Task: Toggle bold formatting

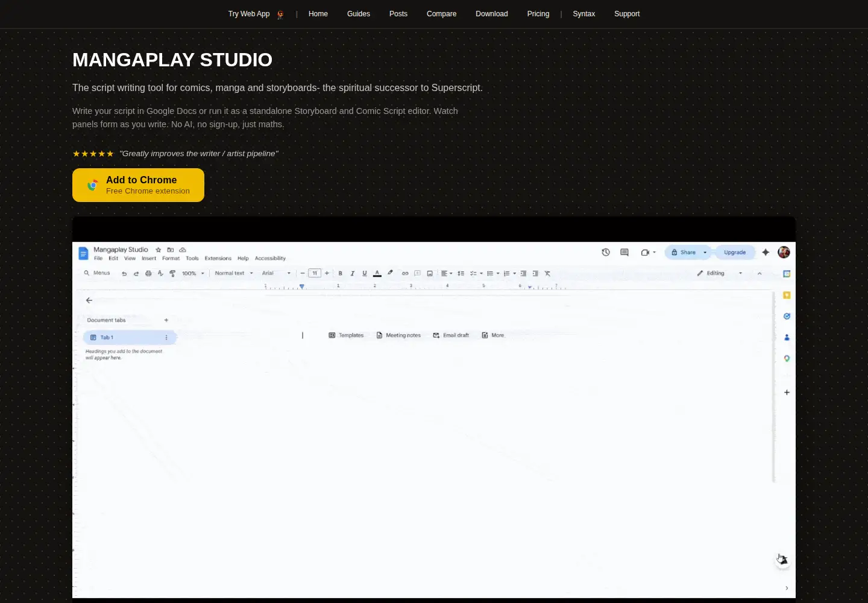Action: coord(340,273)
